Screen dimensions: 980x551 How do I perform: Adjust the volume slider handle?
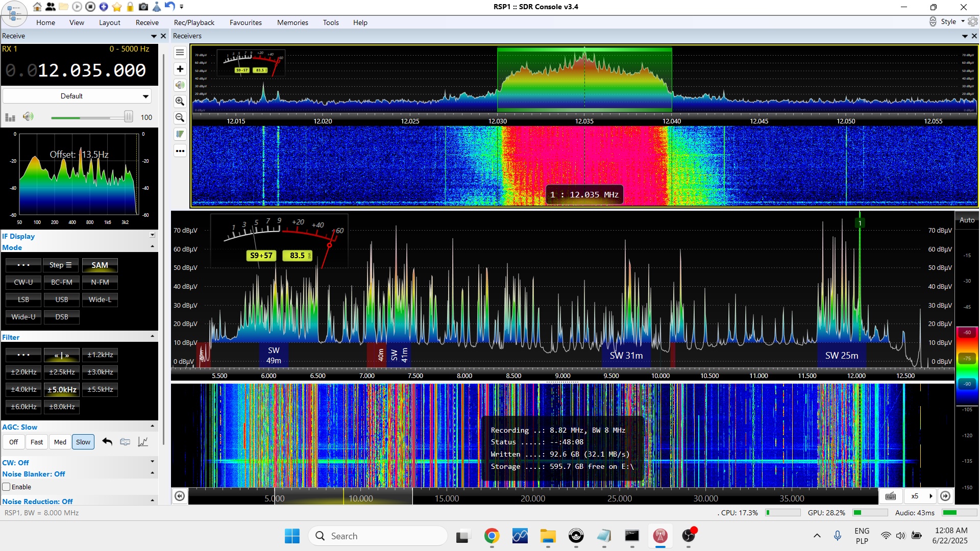[x=129, y=117]
